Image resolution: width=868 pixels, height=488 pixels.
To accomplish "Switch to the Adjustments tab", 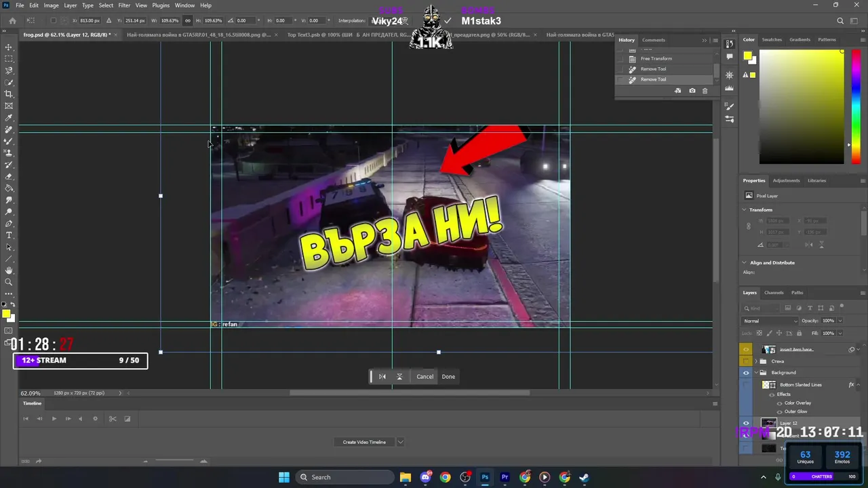I will click(x=786, y=181).
